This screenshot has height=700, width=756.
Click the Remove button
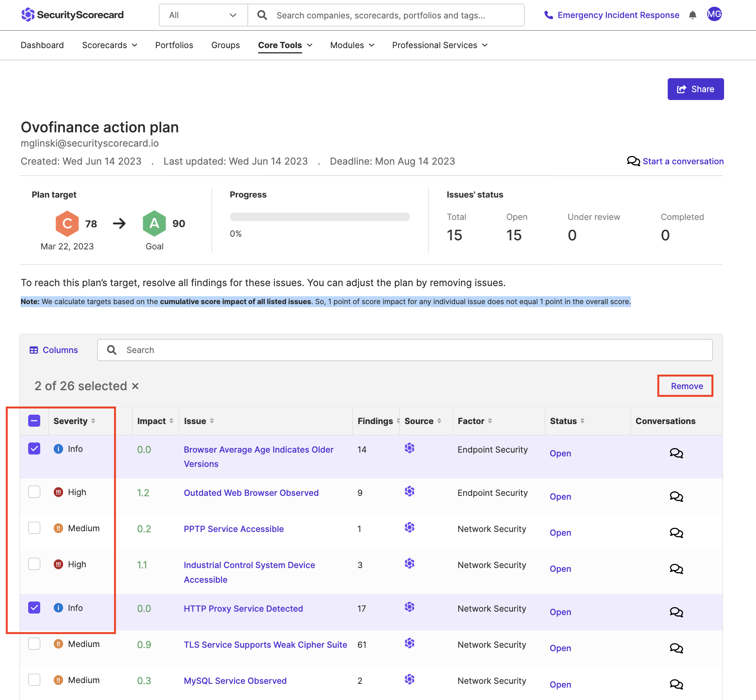click(x=687, y=386)
